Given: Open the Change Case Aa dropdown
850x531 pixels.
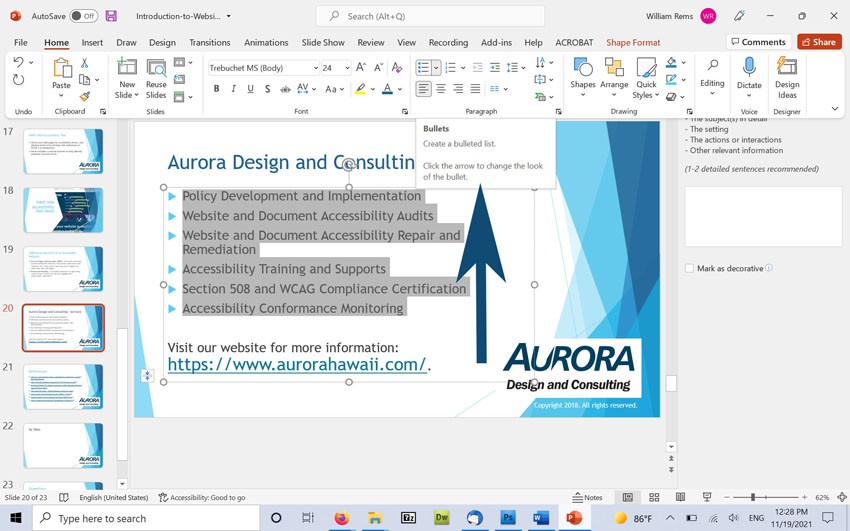Looking at the screenshot, I should (x=334, y=89).
